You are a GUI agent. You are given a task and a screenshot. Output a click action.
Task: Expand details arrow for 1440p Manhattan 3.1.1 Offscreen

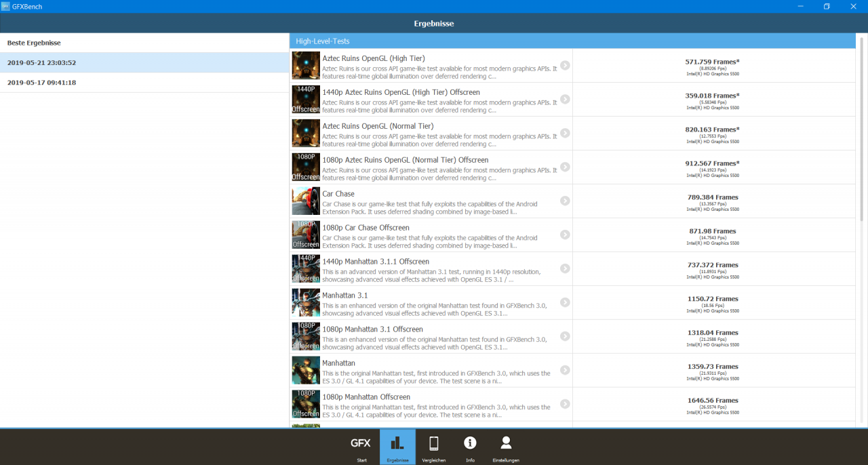[565, 268]
